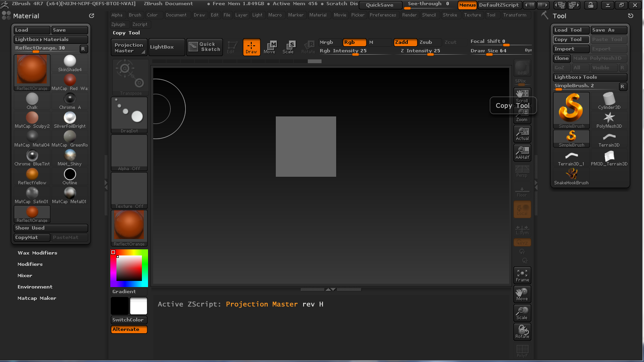This screenshot has height=362, width=644.
Task: Pick the Outline material
Action: (x=70, y=177)
